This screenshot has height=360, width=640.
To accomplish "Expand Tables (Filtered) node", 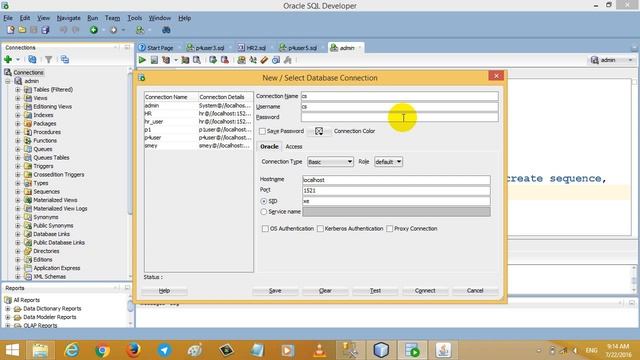I will coord(18,89).
